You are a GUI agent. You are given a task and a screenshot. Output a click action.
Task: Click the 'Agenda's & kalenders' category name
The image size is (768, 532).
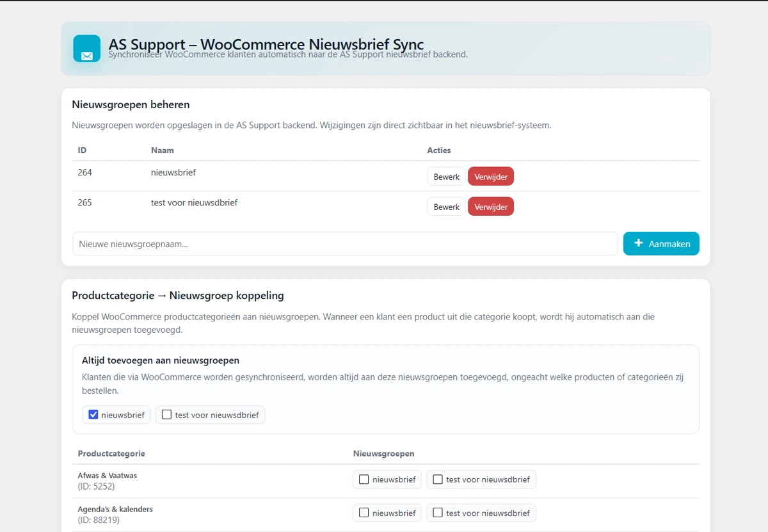coord(115,509)
